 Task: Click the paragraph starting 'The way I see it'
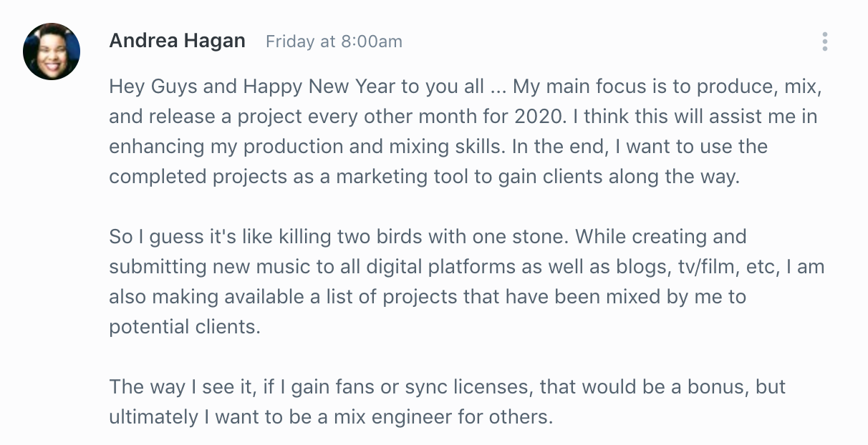[448, 402]
